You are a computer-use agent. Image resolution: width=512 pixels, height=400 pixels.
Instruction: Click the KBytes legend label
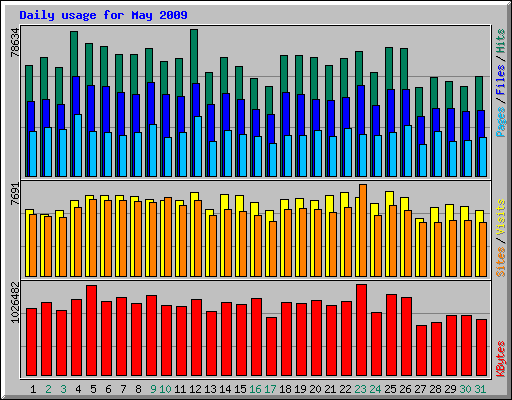click(x=501, y=359)
